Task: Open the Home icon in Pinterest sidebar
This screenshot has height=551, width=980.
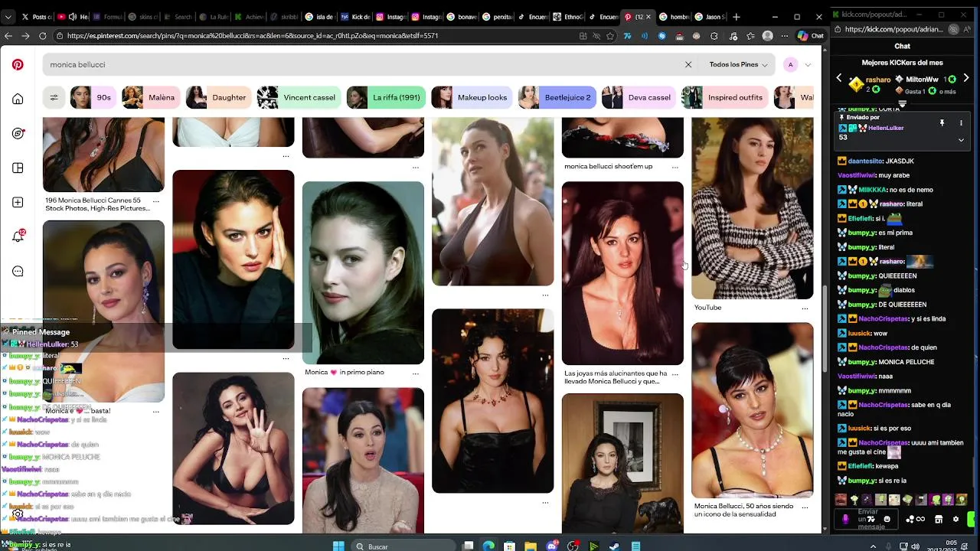Action: pos(18,99)
